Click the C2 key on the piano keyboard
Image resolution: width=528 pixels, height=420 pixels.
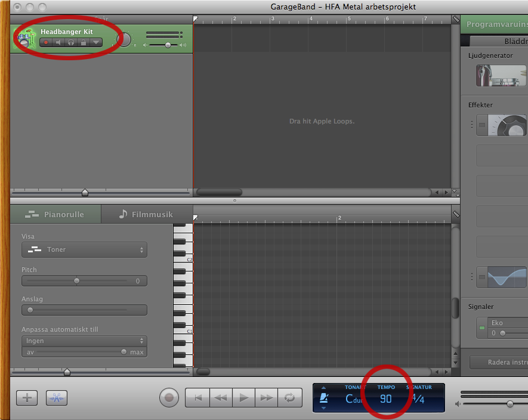point(183,260)
